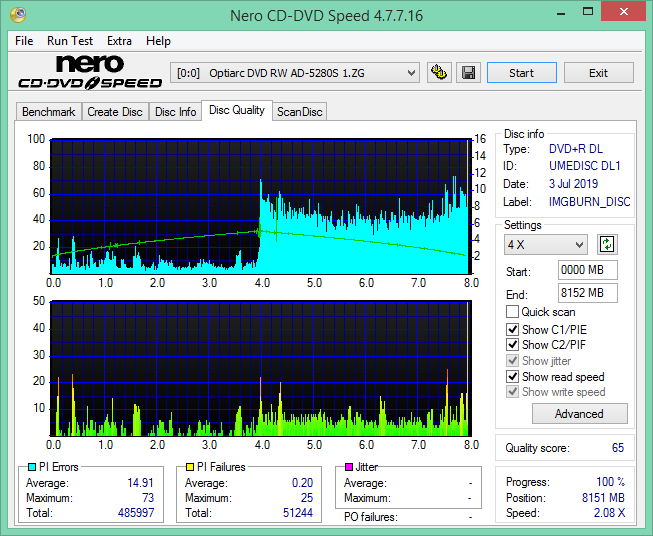This screenshot has width=653, height=536.
Task: Switch to the Create Disc tab
Action: 115,112
